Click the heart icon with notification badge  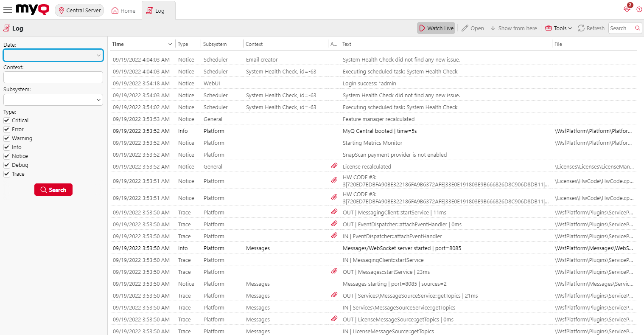click(627, 9)
